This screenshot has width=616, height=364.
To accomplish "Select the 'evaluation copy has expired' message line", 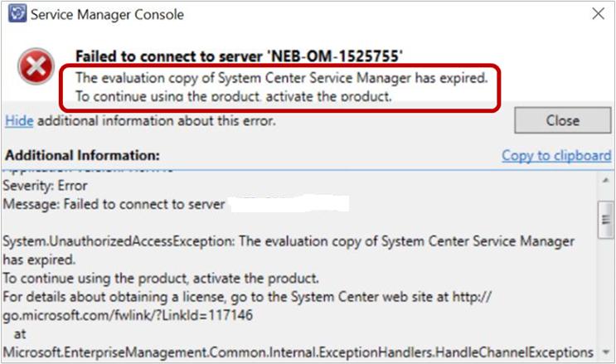I will click(x=281, y=78).
